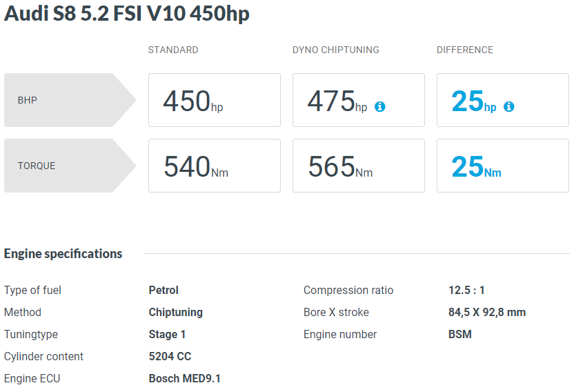Viewport: 574px width, 392px height.
Task: Click the Stage 1 tuningtype value
Action: click(167, 334)
